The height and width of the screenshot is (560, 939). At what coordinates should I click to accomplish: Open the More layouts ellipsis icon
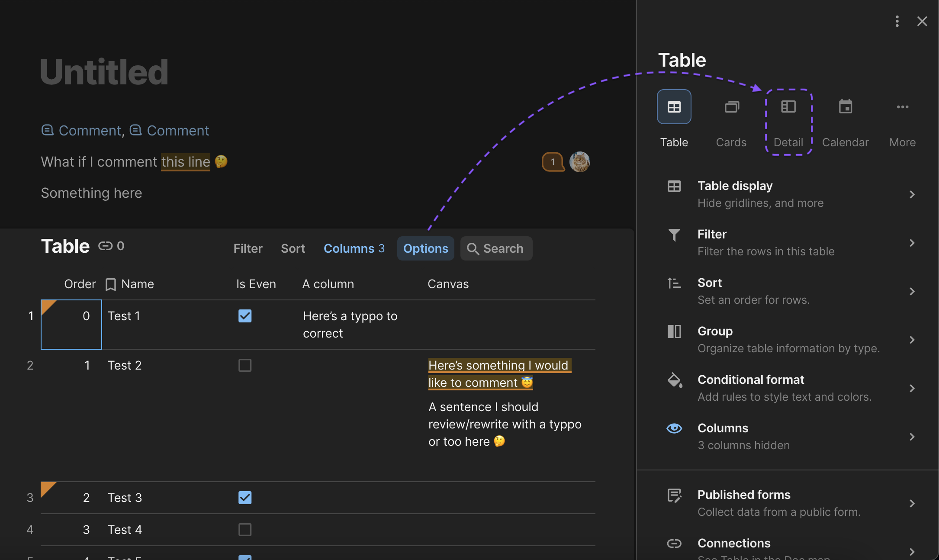tap(902, 107)
